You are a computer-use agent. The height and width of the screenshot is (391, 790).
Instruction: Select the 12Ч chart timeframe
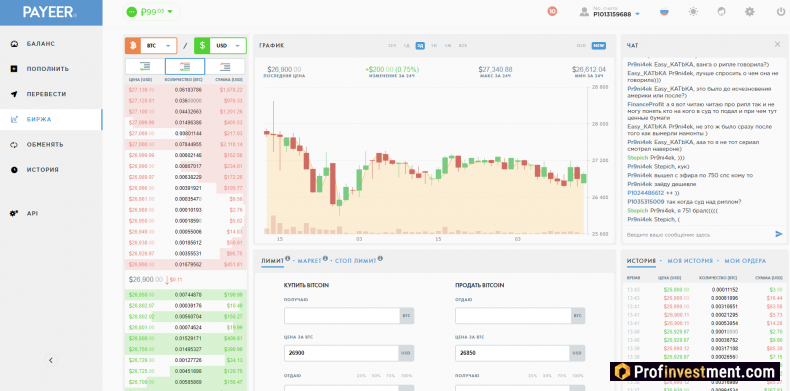coord(391,46)
